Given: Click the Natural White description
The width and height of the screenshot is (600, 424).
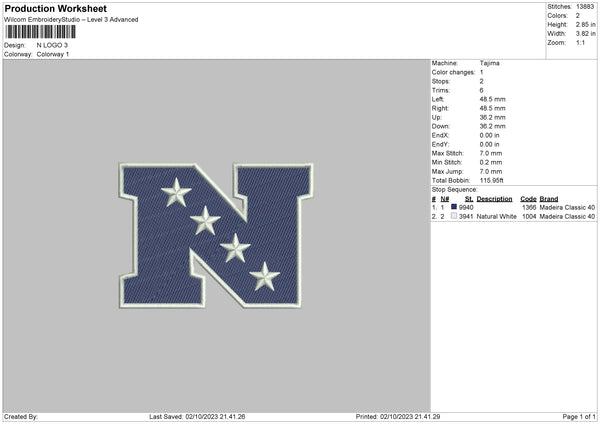Looking at the screenshot, I should click(x=497, y=217).
